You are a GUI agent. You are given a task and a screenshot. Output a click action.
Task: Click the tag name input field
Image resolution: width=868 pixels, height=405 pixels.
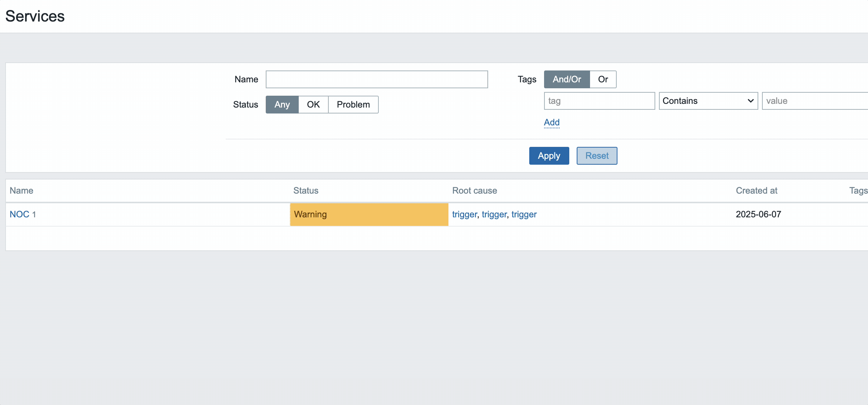pos(599,101)
